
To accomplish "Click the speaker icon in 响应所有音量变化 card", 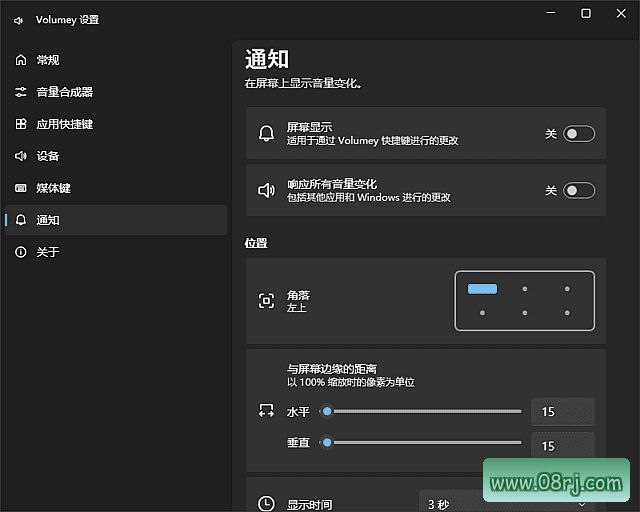I will 267,190.
